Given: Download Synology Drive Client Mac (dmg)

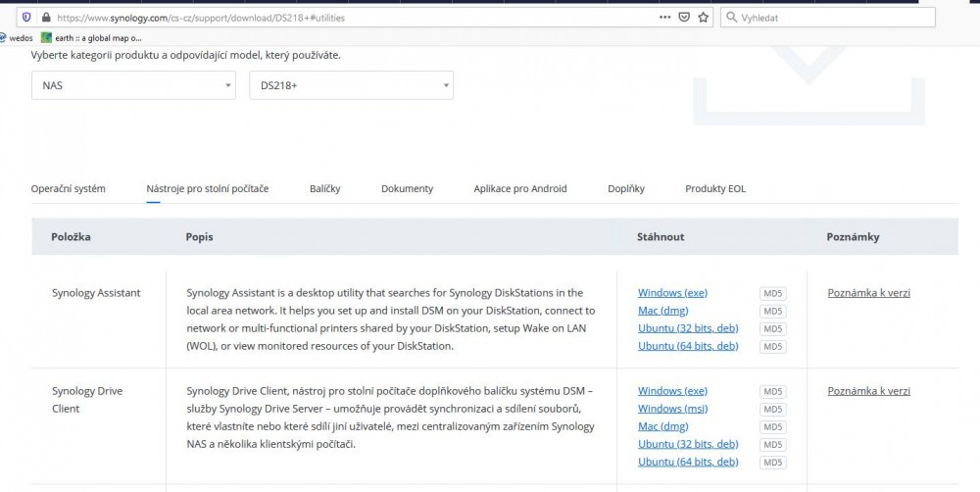Looking at the screenshot, I should pos(662,426).
